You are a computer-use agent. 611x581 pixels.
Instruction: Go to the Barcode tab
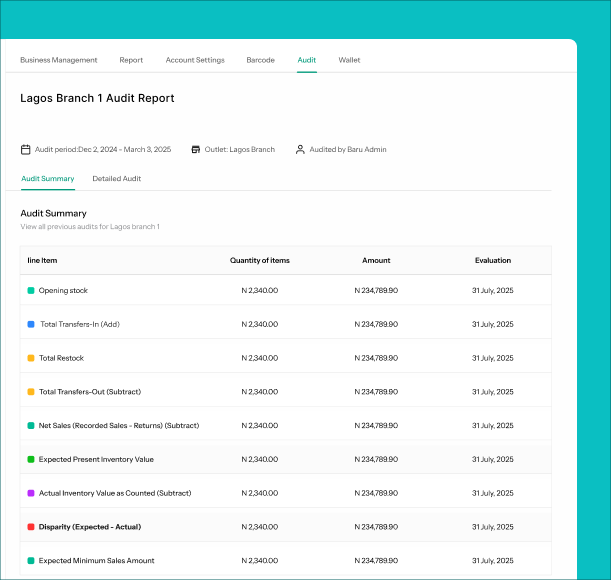click(260, 60)
